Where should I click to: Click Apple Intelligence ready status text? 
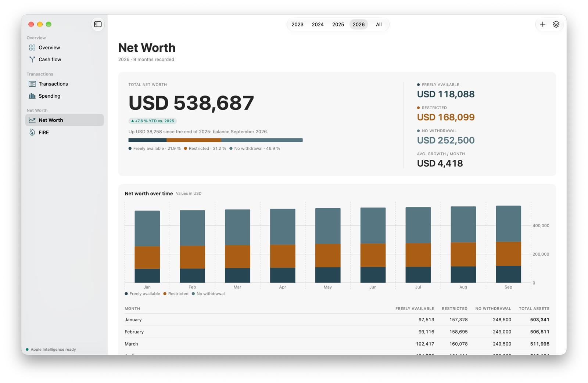[x=53, y=349]
